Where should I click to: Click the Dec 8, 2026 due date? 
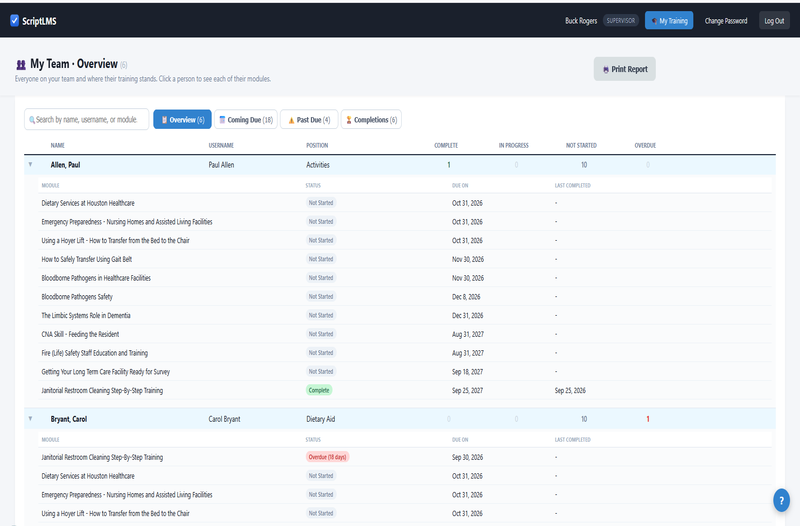click(x=466, y=297)
